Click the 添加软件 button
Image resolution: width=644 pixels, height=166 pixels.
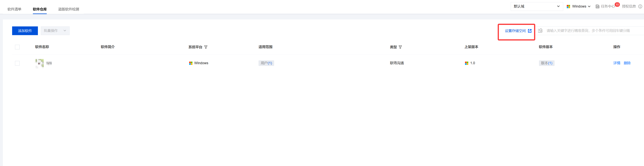tap(25, 31)
